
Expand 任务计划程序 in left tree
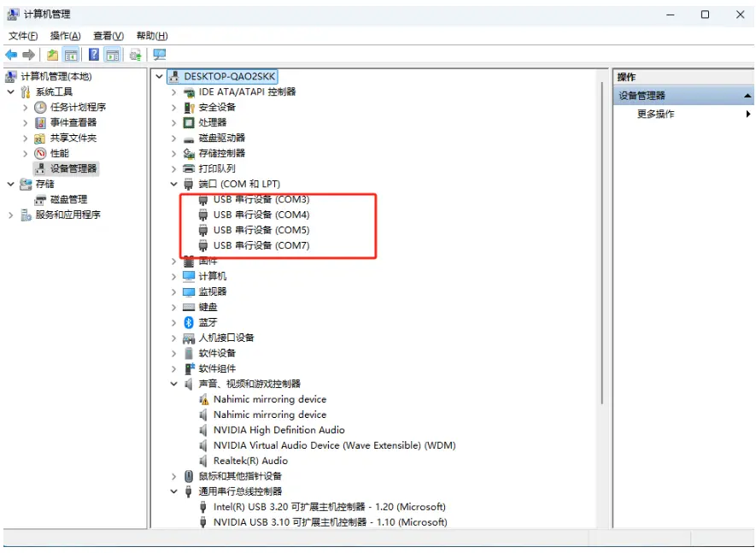click(25, 107)
